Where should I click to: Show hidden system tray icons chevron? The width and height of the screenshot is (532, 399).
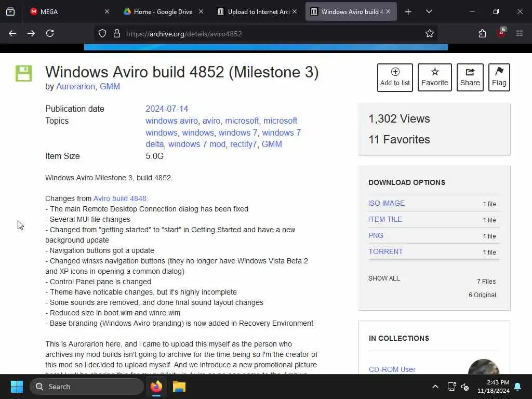(x=435, y=387)
